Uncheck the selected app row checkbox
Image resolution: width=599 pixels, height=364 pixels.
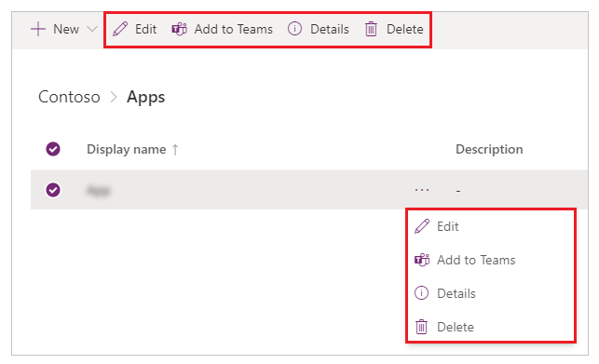pos(53,190)
